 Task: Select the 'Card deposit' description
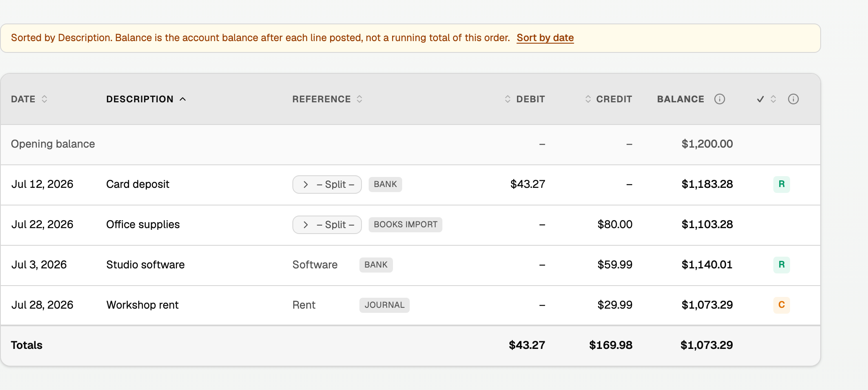[137, 184]
